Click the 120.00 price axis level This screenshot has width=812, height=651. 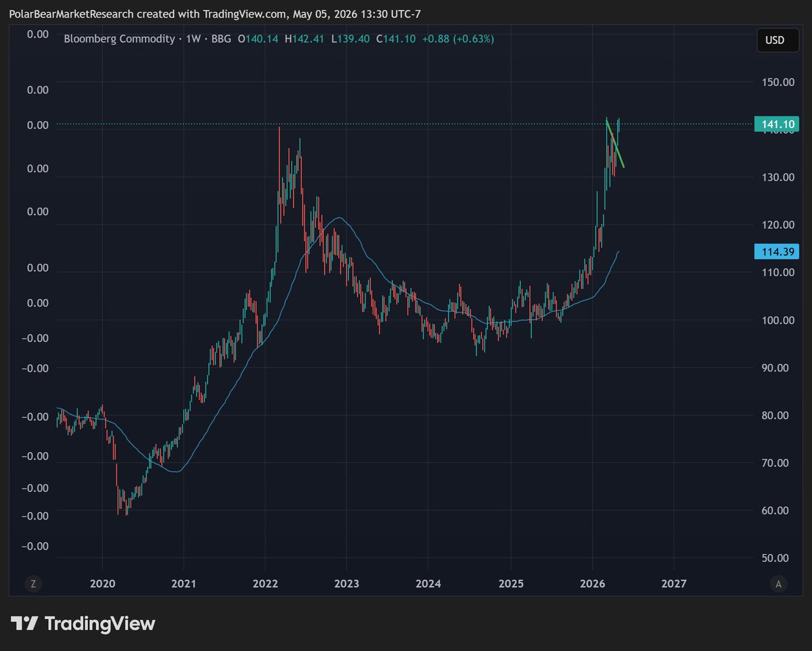click(x=777, y=225)
